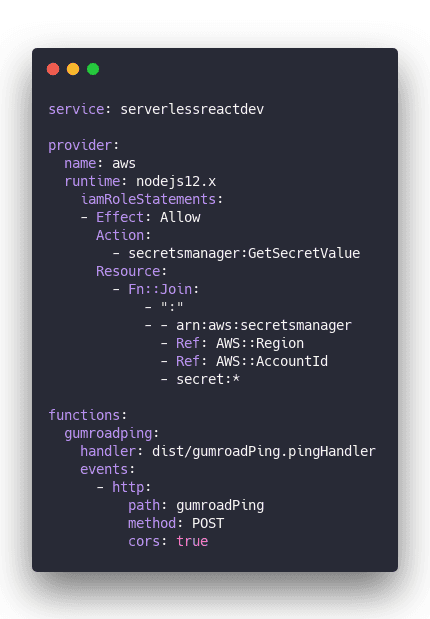Click the AWS::Region reference value
Screen dimensions: 430x619
click(x=260, y=343)
